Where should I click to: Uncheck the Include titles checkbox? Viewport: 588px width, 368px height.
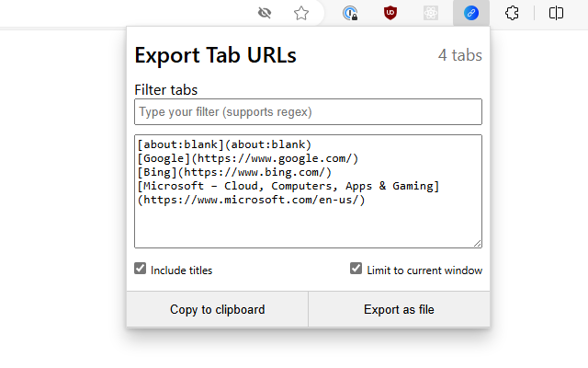pos(141,269)
